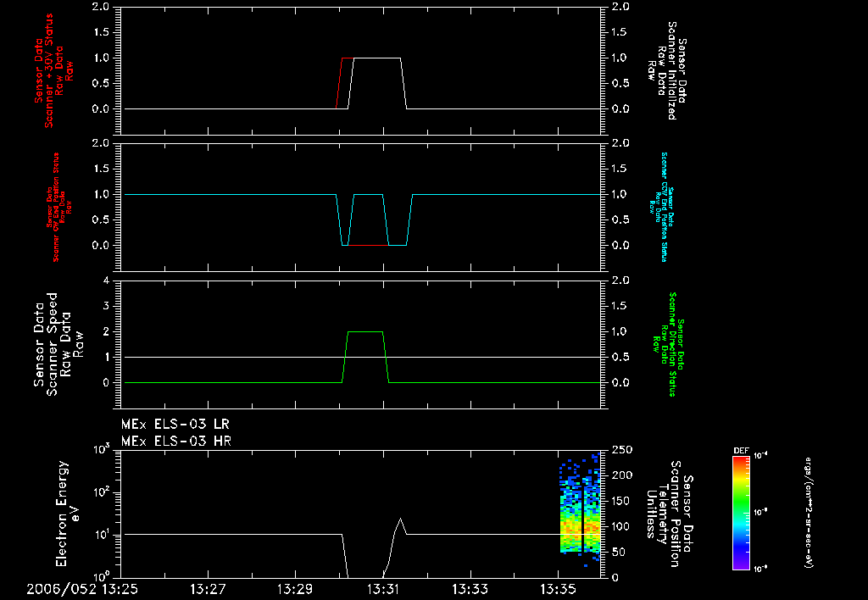This screenshot has width=868, height=600.
Task: Click the cyan "Scanner CCW End Position Status" title
Action: [665, 207]
